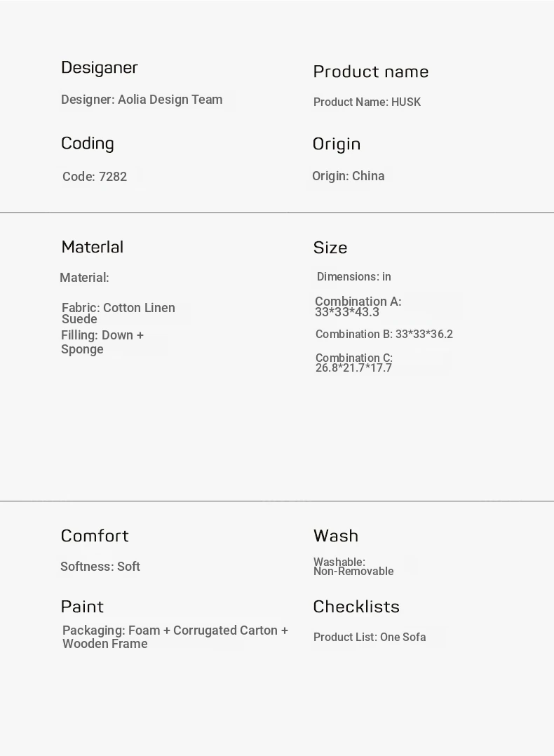Viewport: 554px width, 756px height.
Task: Click the "Dimensions: in" text
Action: coord(353,277)
